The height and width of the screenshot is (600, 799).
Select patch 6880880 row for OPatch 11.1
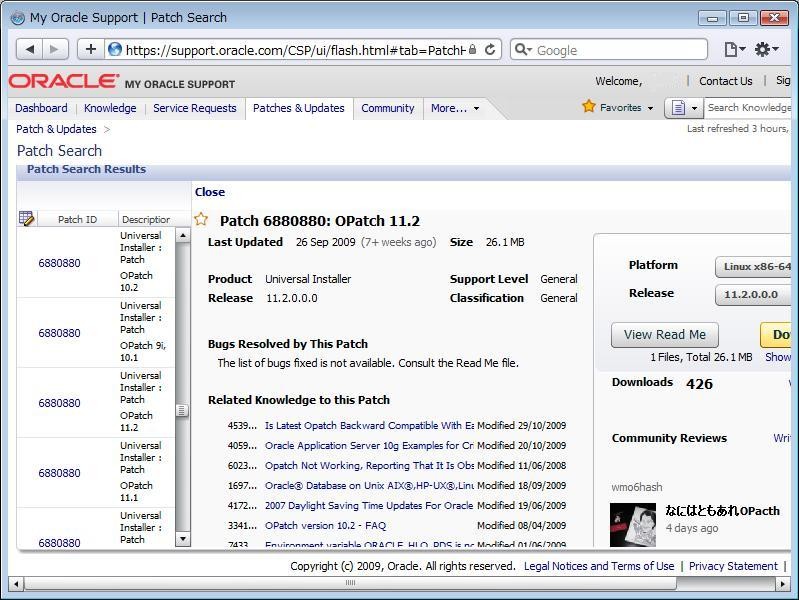click(x=96, y=473)
